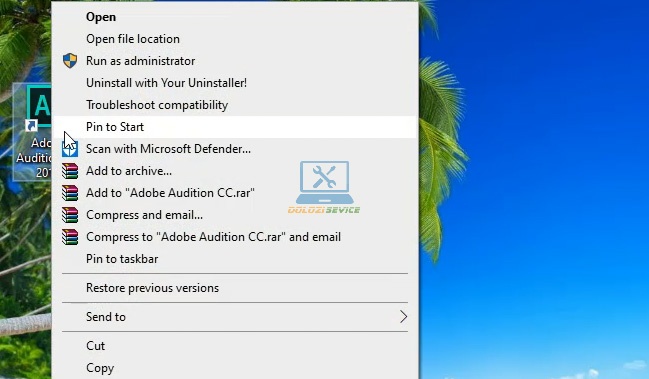
Task: Select Compress and email... entry
Action: point(235,215)
